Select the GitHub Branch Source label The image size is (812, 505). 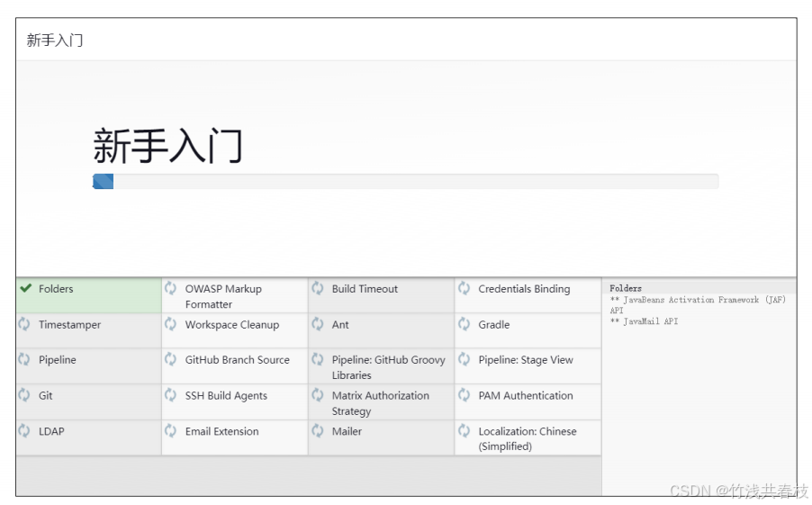(237, 360)
